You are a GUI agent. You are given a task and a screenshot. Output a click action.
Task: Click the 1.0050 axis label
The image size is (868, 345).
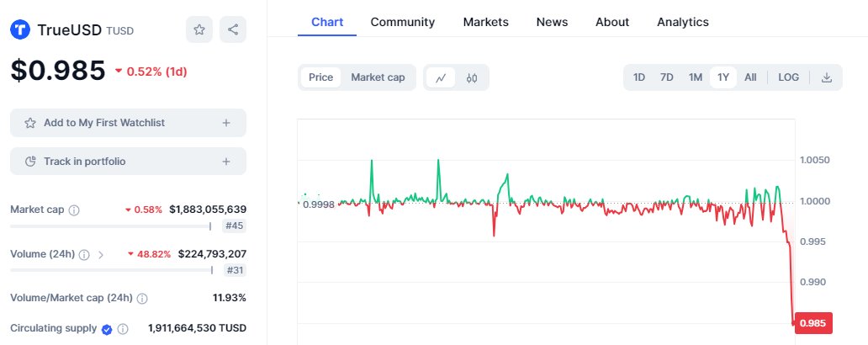click(x=815, y=160)
